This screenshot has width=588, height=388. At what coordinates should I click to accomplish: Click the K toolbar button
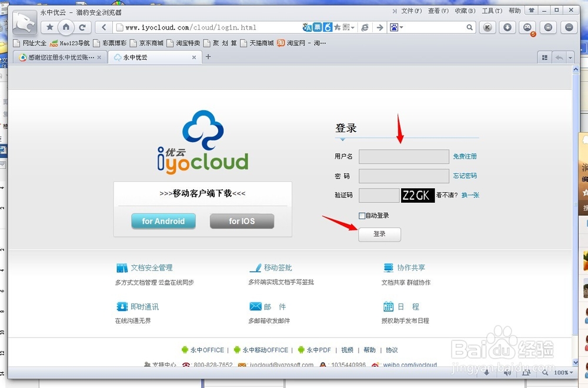tap(487, 27)
